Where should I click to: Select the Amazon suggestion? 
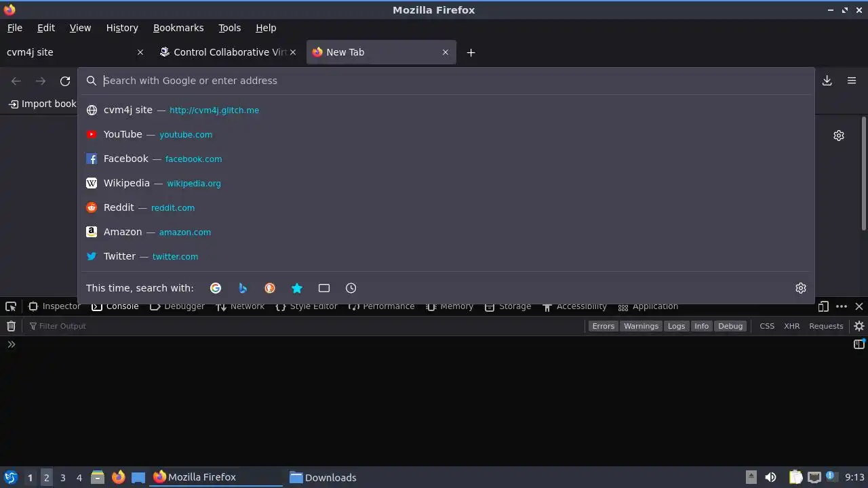pyautogui.click(x=446, y=232)
